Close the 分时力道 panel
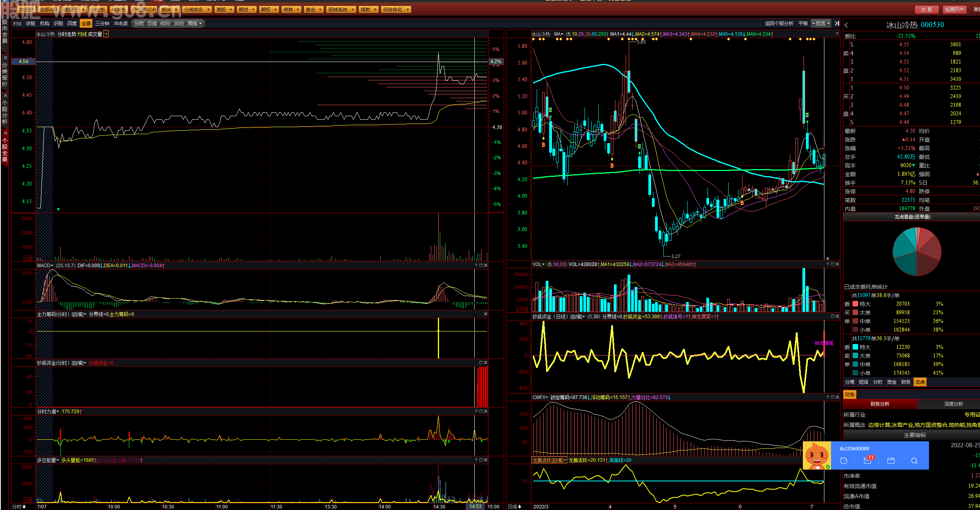 tap(486, 412)
